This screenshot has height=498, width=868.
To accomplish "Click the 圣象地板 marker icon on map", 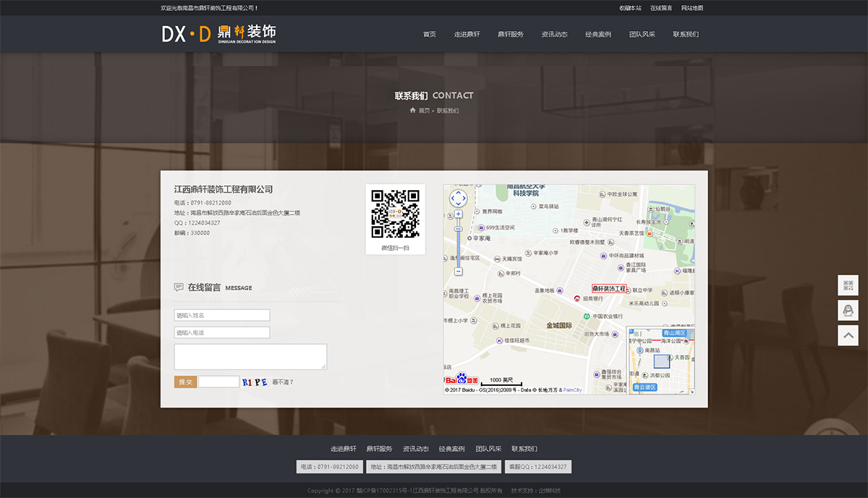I will (x=560, y=291).
